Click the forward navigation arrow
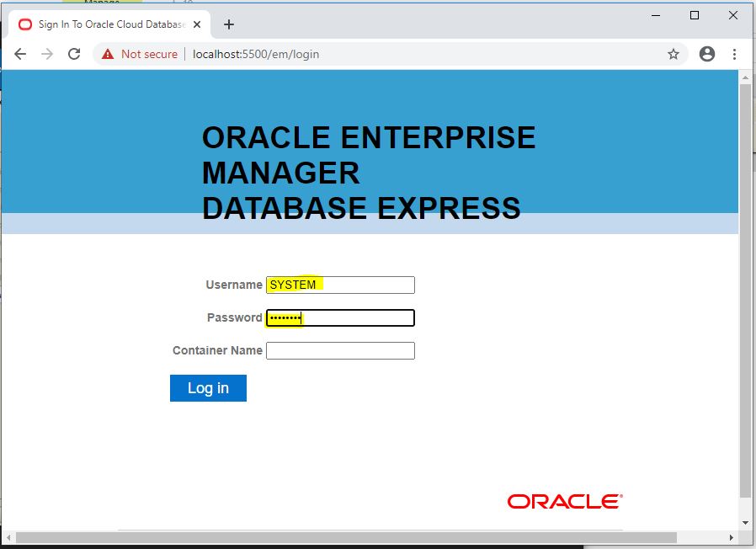Image resolution: width=756 pixels, height=549 pixels. pos(46,53)
